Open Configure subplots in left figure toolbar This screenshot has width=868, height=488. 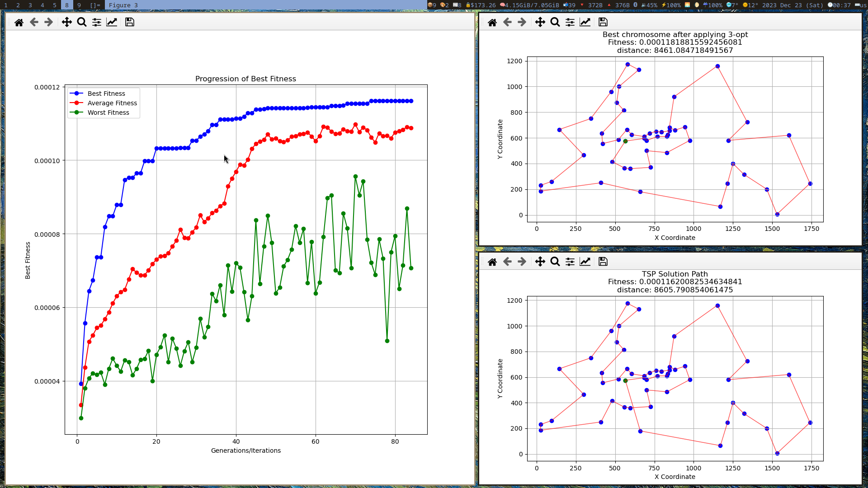click(x=97, y=22)
